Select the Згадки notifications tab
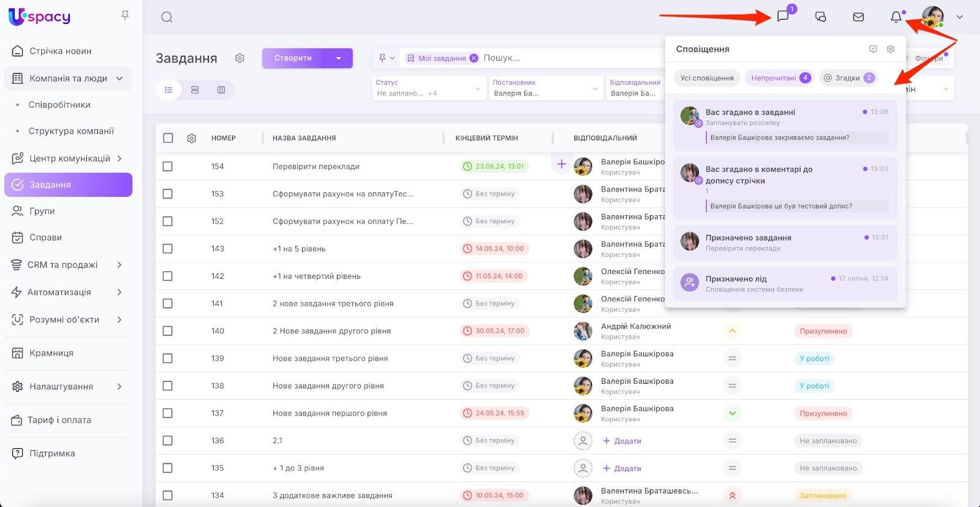 (848, 78)
